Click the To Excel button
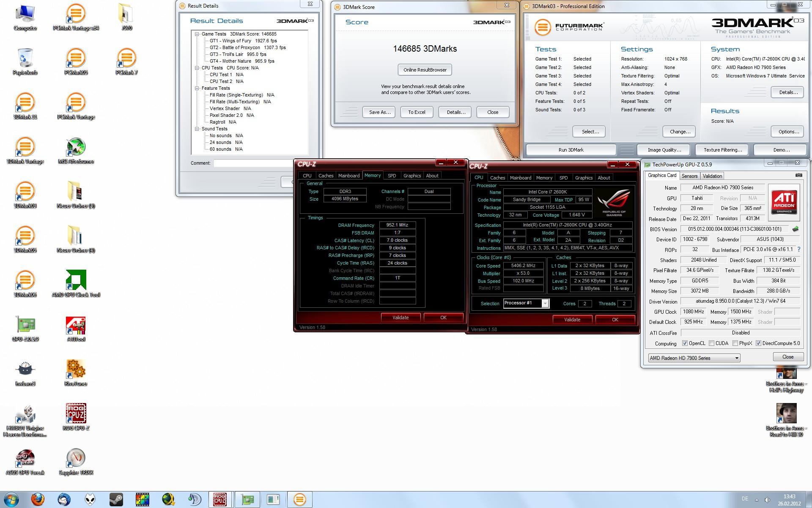The width and height of the screenshot is (812, 508). [417, 112]
